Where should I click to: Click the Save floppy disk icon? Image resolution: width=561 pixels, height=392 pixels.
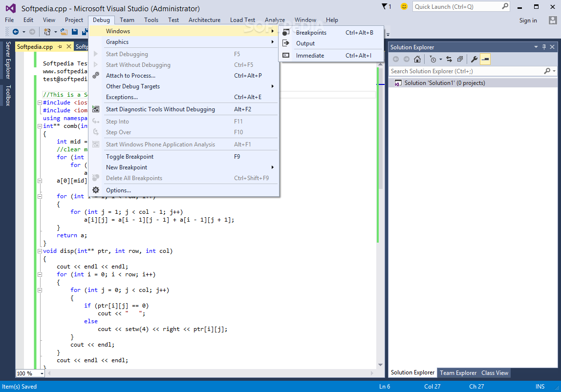click(x=75, y=32)
